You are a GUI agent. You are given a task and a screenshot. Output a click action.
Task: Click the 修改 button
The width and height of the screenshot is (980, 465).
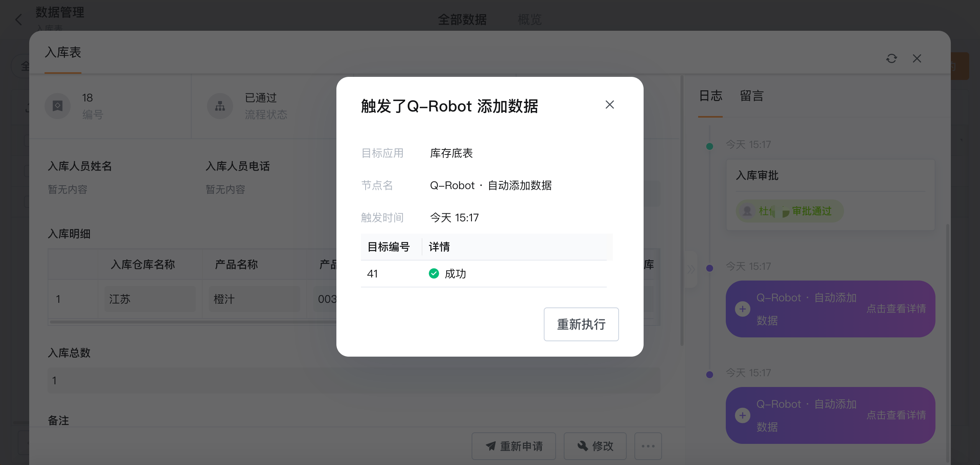(595, 446)
